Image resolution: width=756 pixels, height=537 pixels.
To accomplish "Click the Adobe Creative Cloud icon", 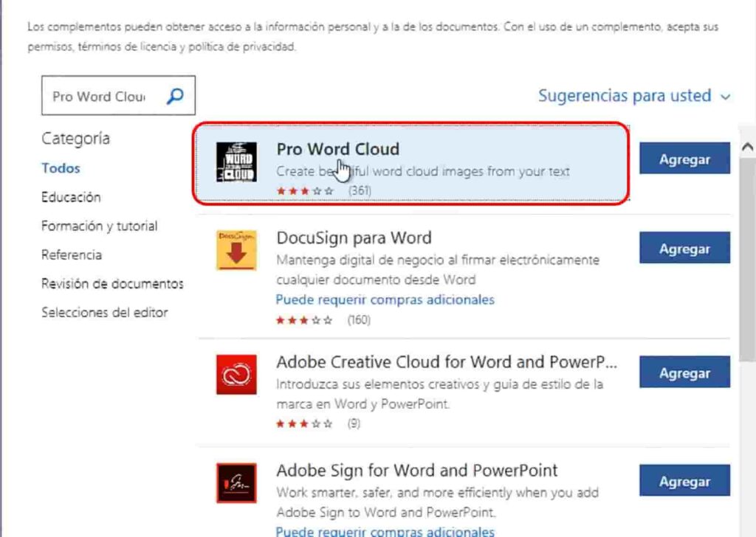I will (x=236, y=375).
